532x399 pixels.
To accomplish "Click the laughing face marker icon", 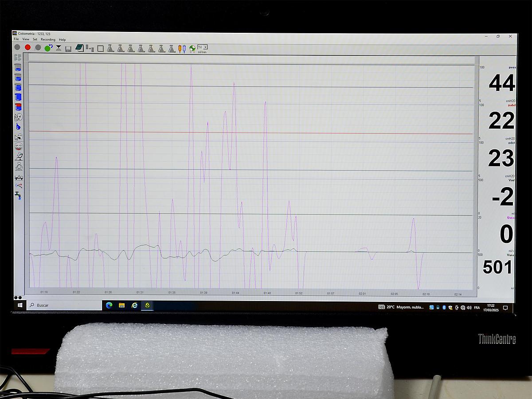I will coord(18,146).
